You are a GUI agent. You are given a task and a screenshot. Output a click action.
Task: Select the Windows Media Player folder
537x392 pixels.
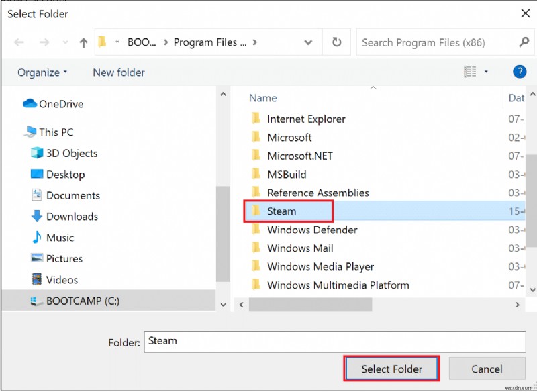[320, 266]
